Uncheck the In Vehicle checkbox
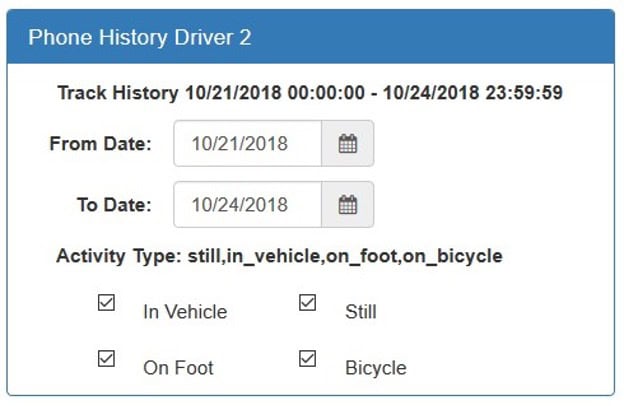624x406 pixels. click(106, 303)
